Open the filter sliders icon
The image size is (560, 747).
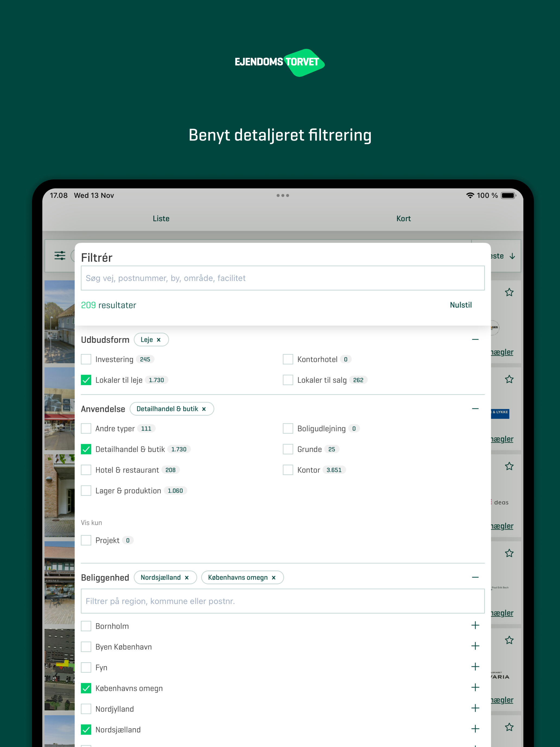click(60, 256)
